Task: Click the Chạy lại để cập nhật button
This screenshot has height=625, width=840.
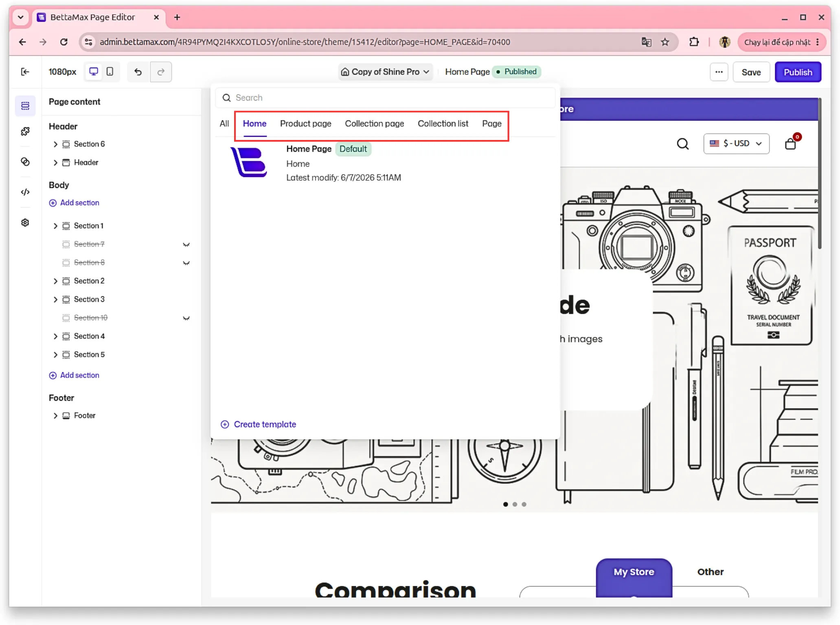Action: click(782, 42)
